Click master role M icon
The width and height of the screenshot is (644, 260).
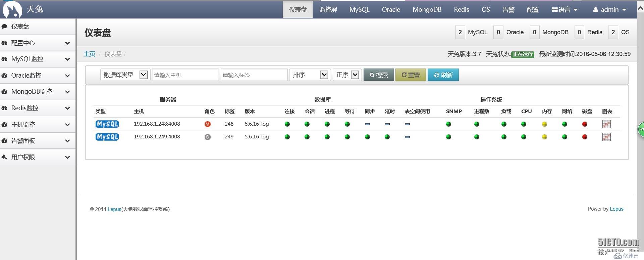(208, 124)
